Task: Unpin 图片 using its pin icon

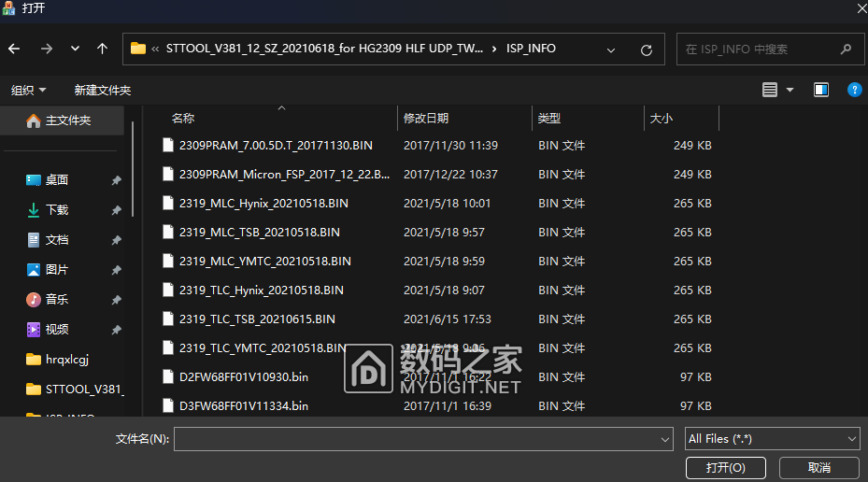Action: pyautogui.click(x=116, y=270)
